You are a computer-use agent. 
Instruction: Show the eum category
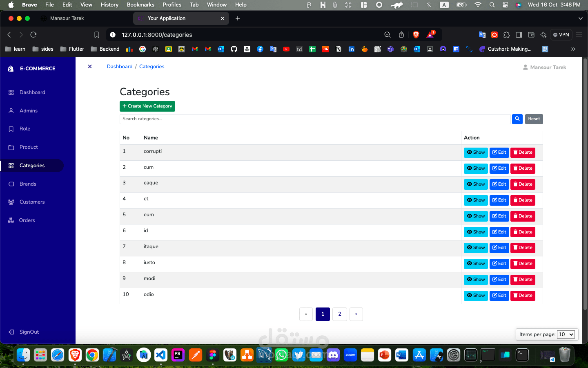click(476, 216)
